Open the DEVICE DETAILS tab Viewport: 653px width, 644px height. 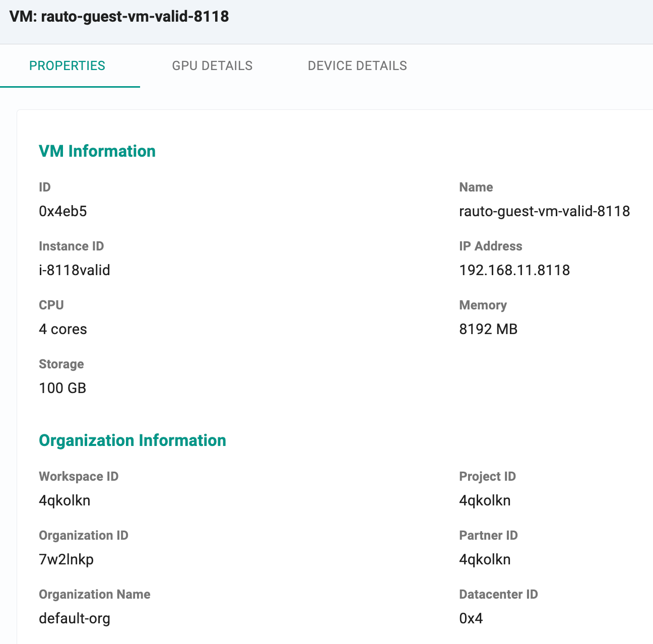pos(357,66)
